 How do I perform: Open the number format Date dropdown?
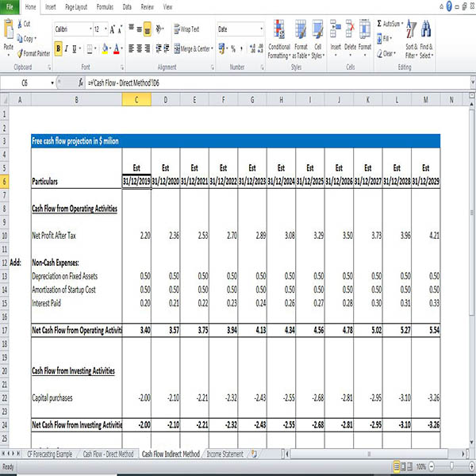[261, 29]
